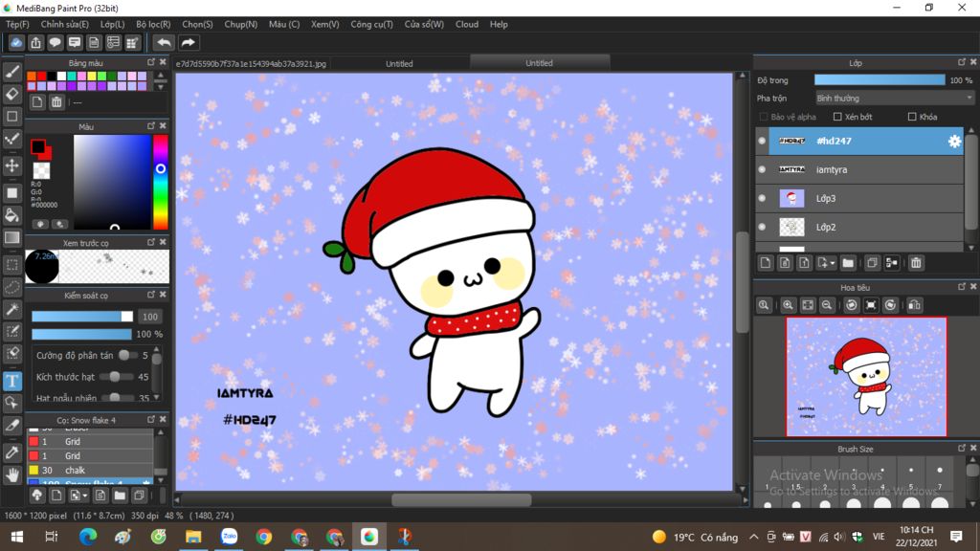Hide the #hd247 layer
The image size is (980, 551).
(x=762, y=142)
